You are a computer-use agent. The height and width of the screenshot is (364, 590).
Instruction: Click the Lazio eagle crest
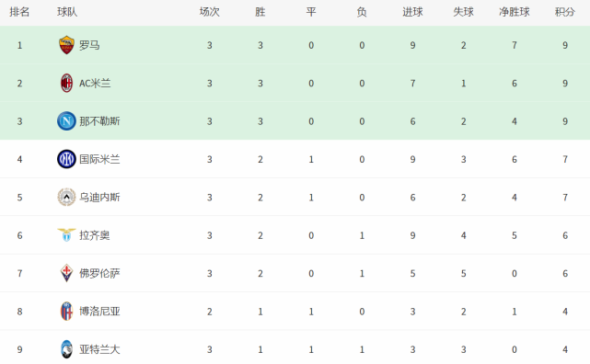point(66,235)
